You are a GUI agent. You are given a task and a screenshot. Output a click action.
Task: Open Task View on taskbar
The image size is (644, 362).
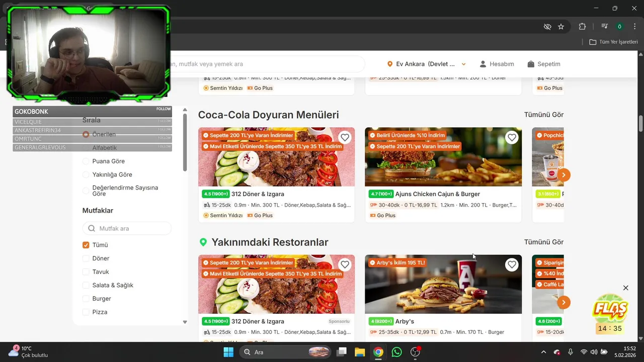(342, 352)
